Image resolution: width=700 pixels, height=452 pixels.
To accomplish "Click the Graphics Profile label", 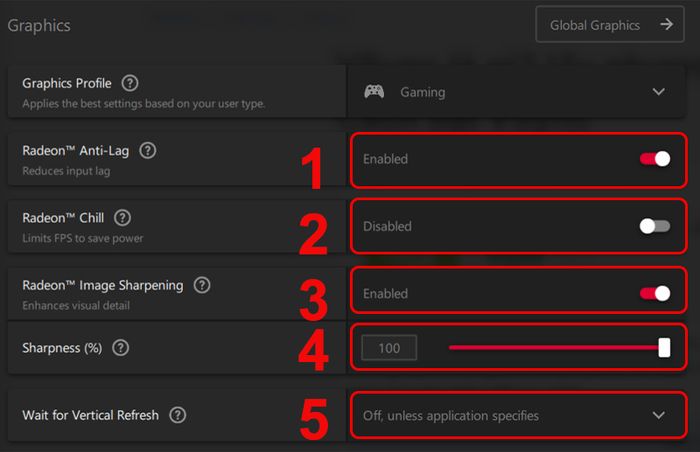I will pos(67,83).
